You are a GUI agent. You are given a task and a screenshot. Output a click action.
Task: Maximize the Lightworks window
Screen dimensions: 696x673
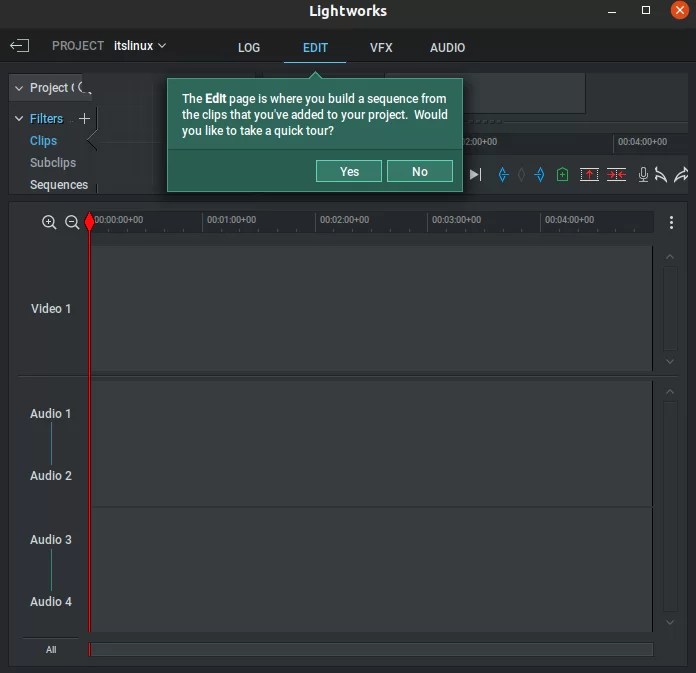(x=646, y=10)
